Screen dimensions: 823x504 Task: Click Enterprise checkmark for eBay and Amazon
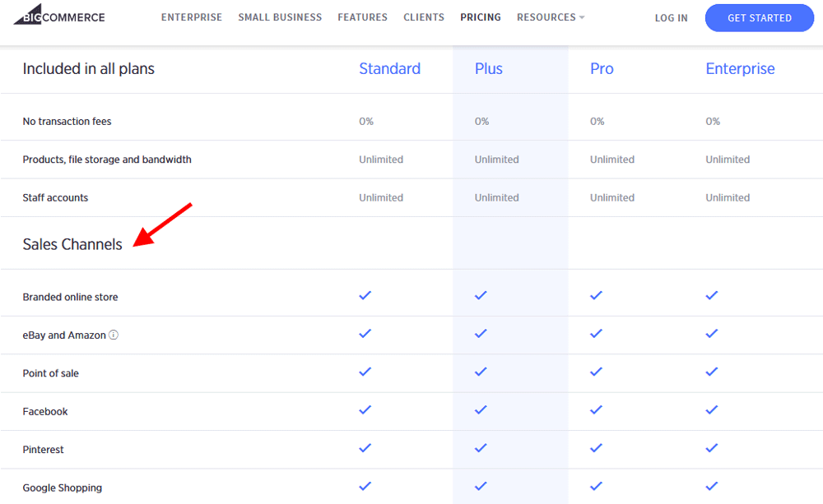(712, 334)
